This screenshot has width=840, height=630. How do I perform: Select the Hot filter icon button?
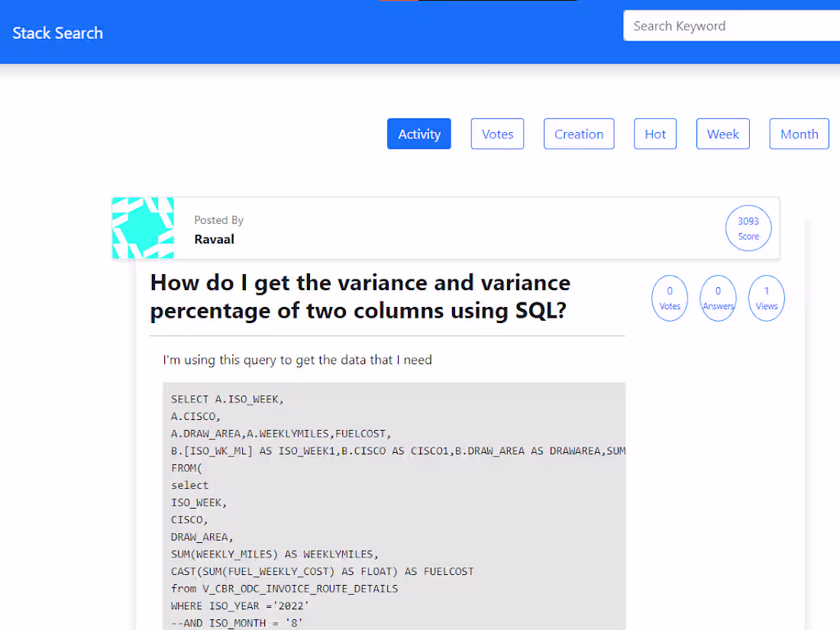654,134
